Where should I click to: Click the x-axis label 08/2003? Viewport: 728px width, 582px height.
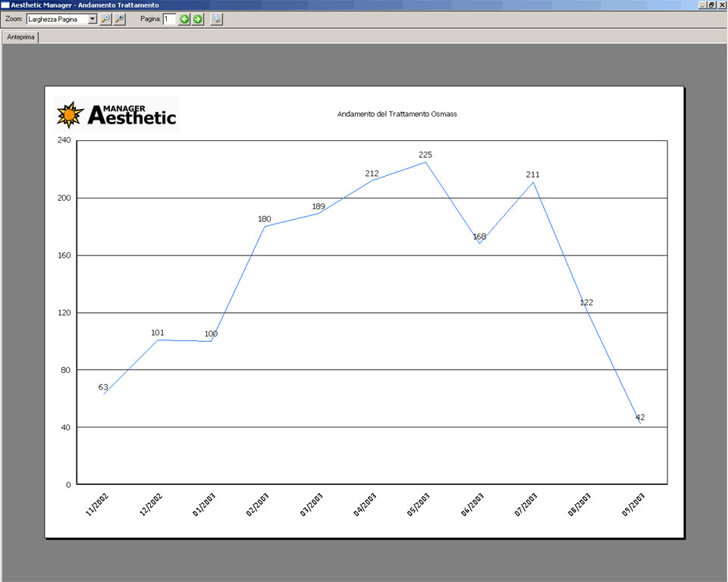click(579, 505)
